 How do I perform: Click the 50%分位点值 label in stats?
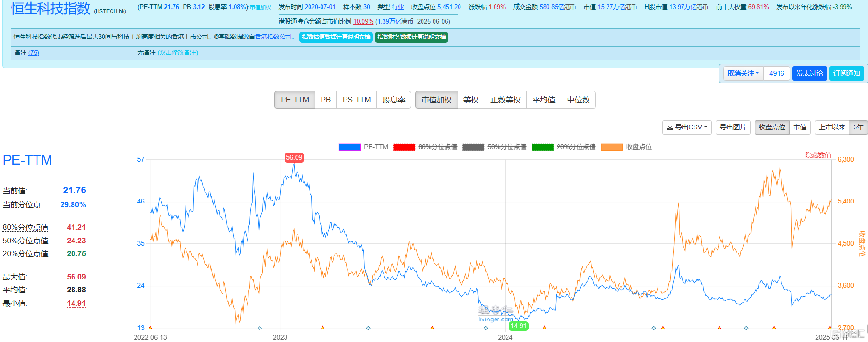pyautogui.click(x=25, y=241)
